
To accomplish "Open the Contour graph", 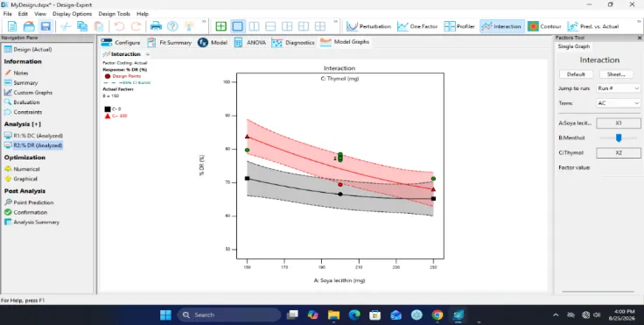I will coord(544,26).
